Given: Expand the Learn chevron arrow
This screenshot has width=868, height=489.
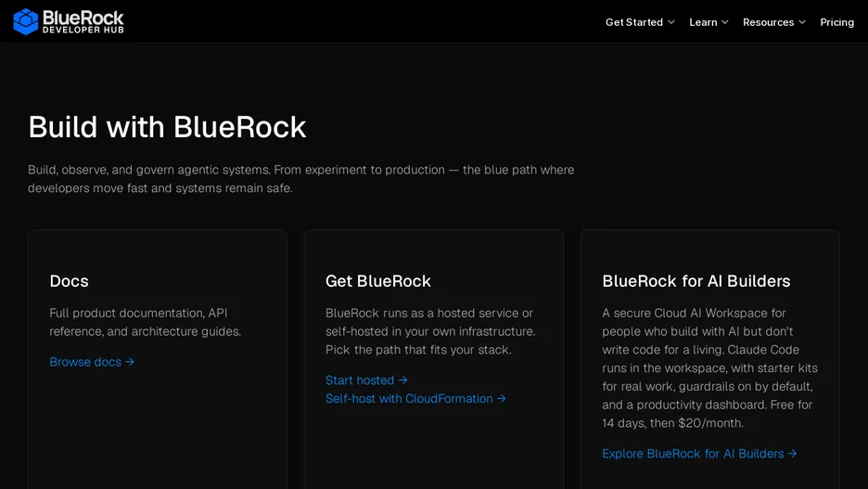Looking at the screenshot, I should [x=724, y=22].
